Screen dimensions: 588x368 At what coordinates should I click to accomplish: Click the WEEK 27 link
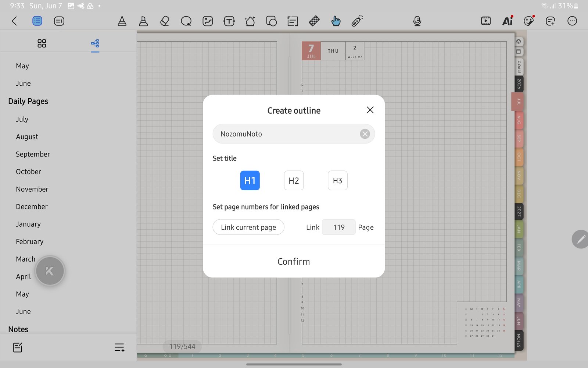click(x=355, y=57)
